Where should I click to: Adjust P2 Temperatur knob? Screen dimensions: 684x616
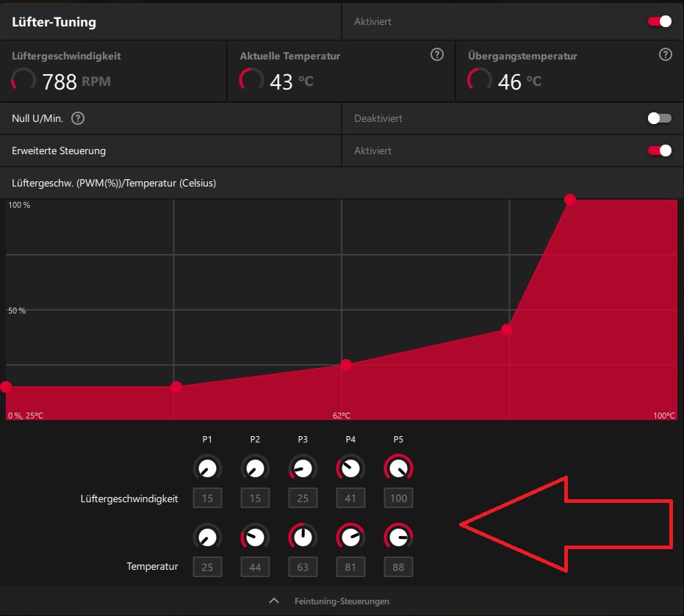coord(255,537)
